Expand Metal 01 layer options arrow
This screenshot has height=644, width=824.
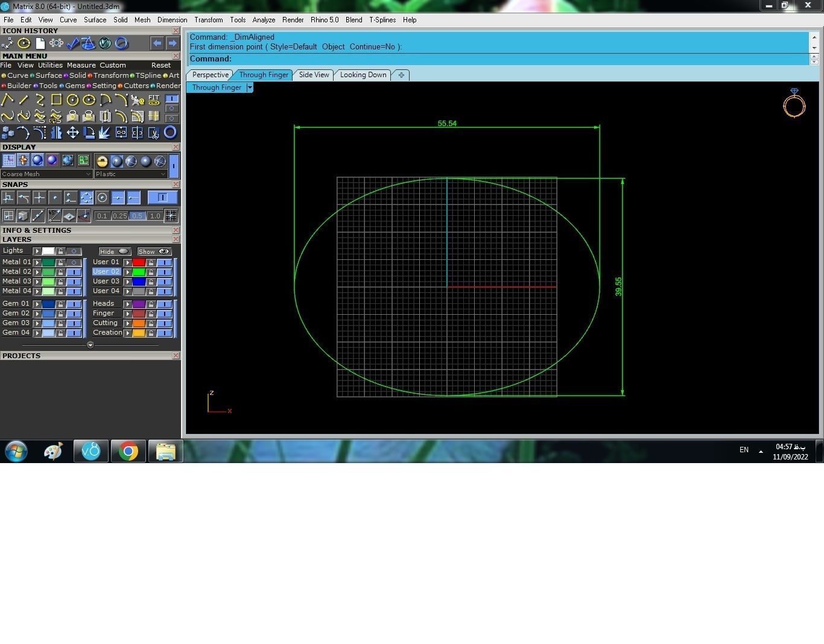[37, 262]
